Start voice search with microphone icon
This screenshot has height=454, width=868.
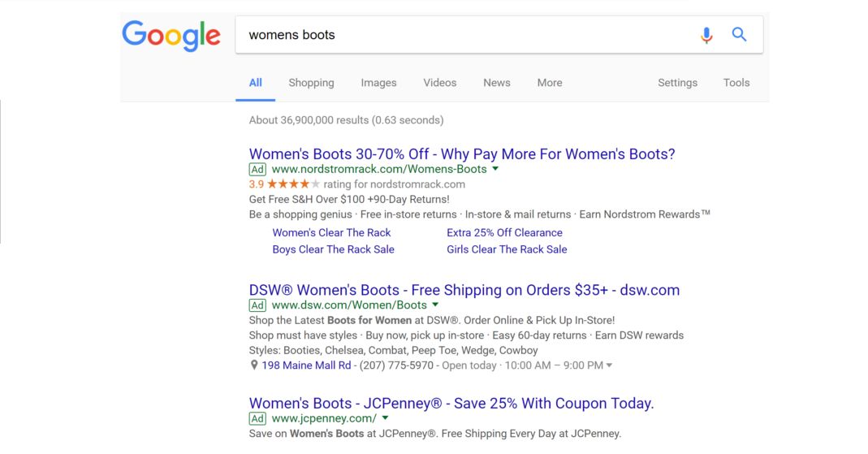click(x=706, y=35)
